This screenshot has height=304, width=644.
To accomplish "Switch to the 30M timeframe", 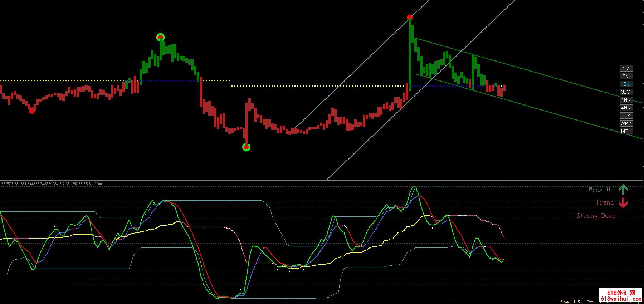I will (x=626, y=92).
